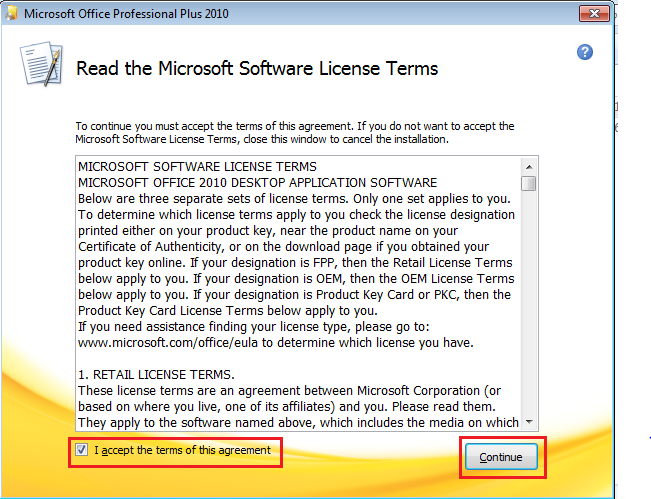651x499 pixels.
Task: Click the "1. RETAIL LICENSE TERMS." heading
Action: [156, 375]
